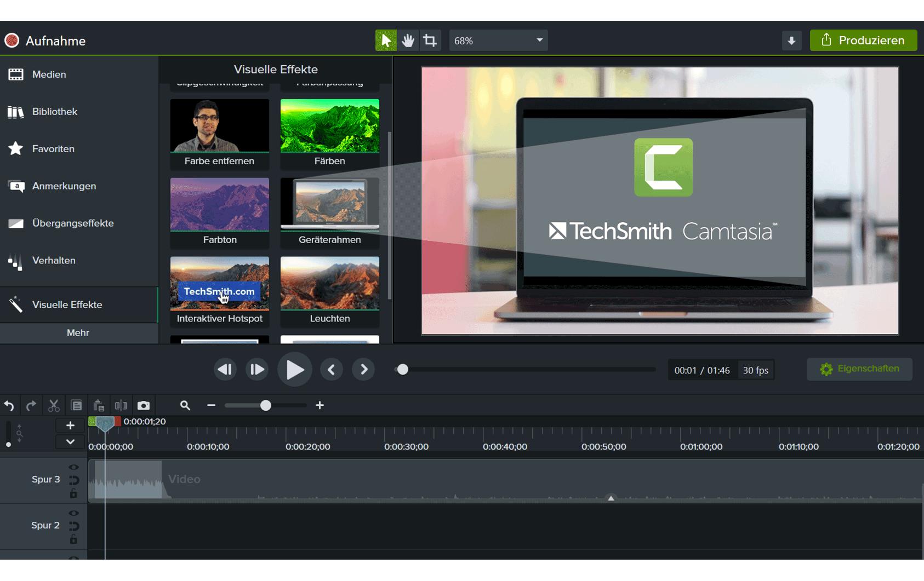Image resolution: width=924 pixels, height=581 pixels.
Task: Expand the Mehr section in sidebar
Action: pyautogui.click(x=78, y=333)
